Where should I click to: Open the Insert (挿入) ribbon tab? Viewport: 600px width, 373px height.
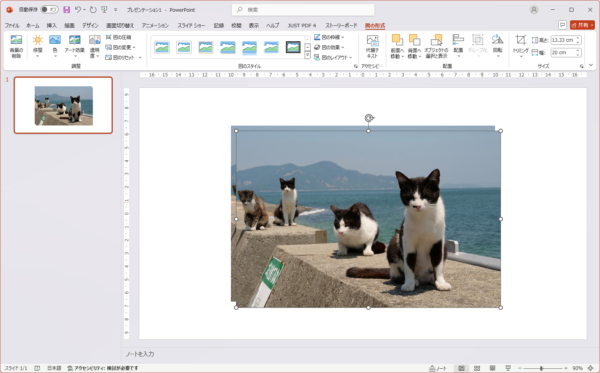52,26
